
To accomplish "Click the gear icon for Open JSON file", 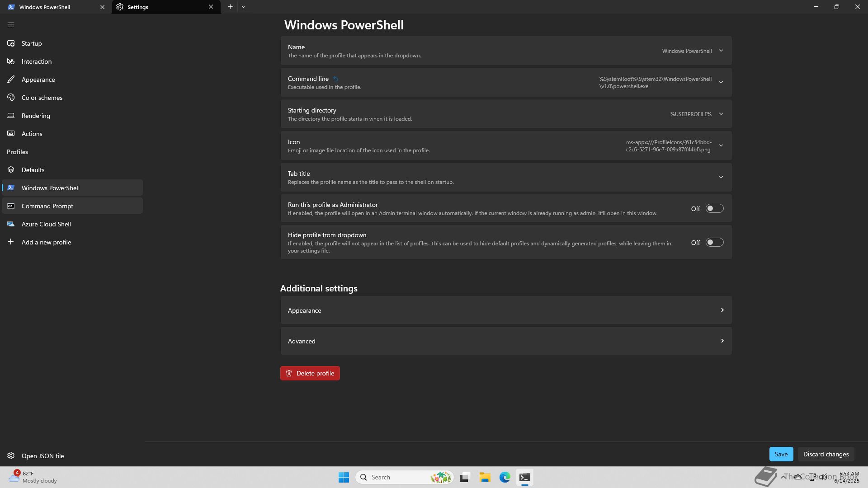I will pos(11,456).
